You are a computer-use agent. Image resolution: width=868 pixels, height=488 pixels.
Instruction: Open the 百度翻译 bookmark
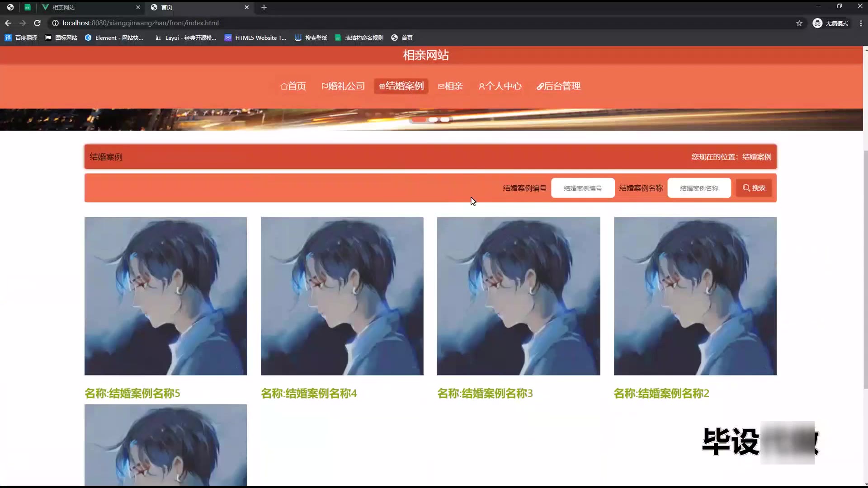[x=21, y=38]
